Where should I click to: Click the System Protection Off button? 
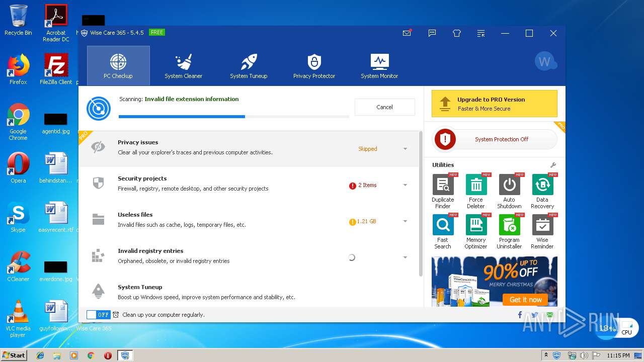point(496,139)
